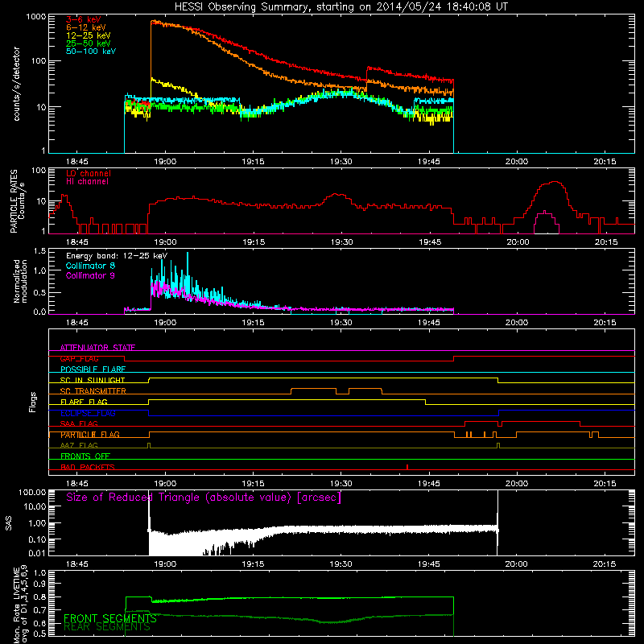Click the FRONT SEGMENTS legend label
644x644 pixels.
(x=110, y=618)
